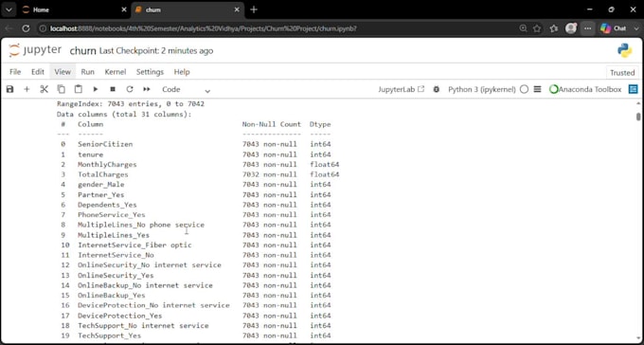Open the browser profile avatar
Screen dimensions: 644x345
point(571,28)
